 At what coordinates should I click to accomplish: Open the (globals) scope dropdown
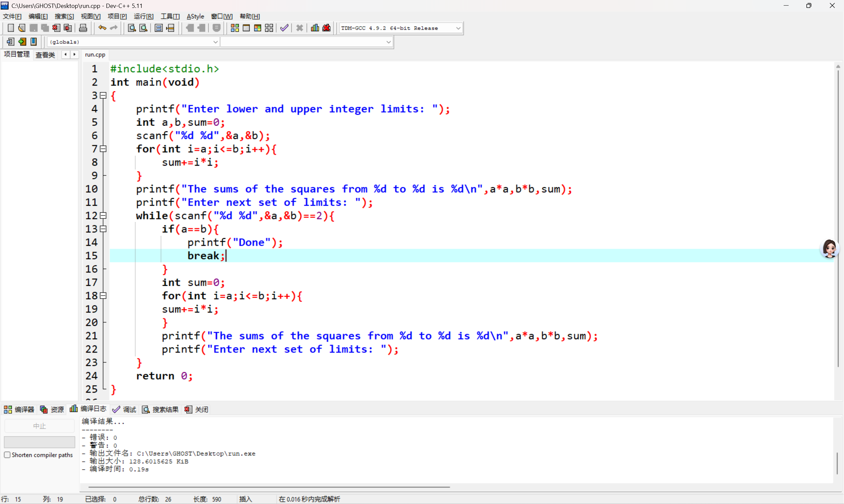(x=215, y=42)
